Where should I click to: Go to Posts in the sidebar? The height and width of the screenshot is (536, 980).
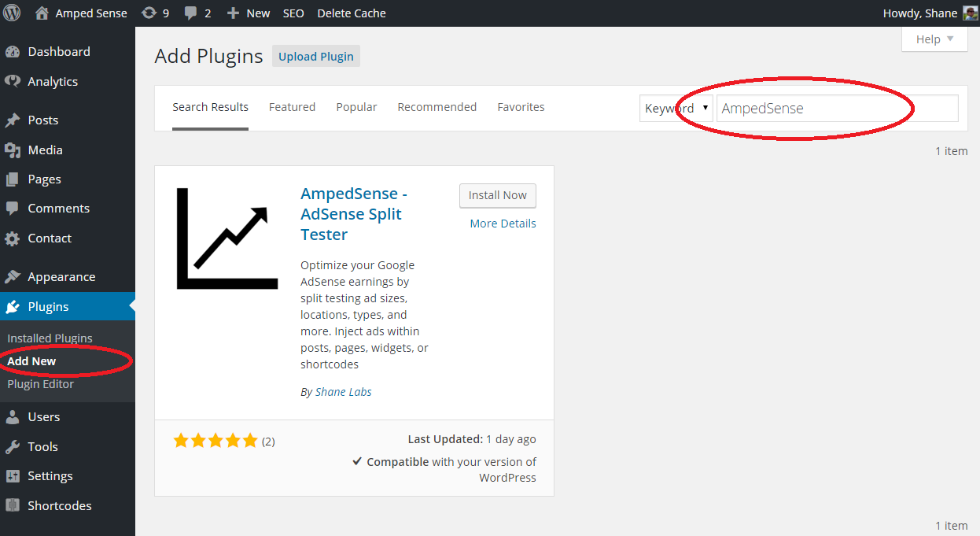[43, 120]
